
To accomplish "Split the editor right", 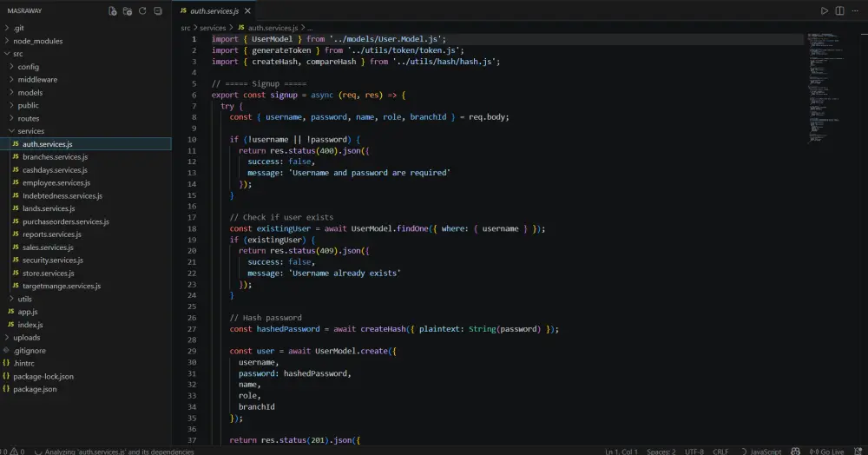I will 839,11.
